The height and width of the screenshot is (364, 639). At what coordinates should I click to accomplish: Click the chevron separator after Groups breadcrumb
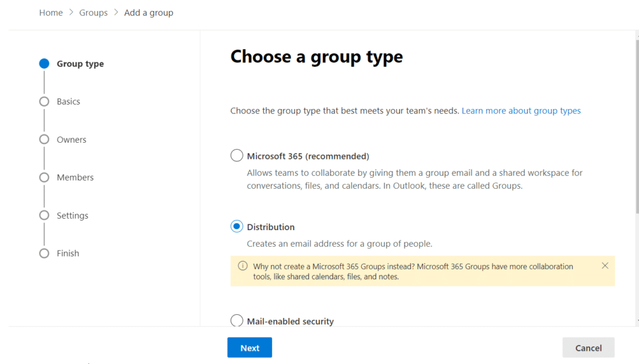pyautogui.click(x=116, y=12)
